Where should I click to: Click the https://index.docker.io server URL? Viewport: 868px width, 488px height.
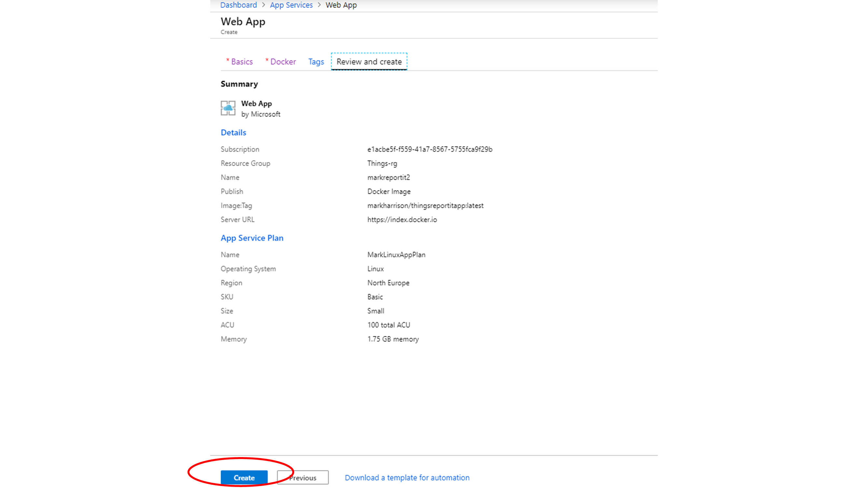402,220
